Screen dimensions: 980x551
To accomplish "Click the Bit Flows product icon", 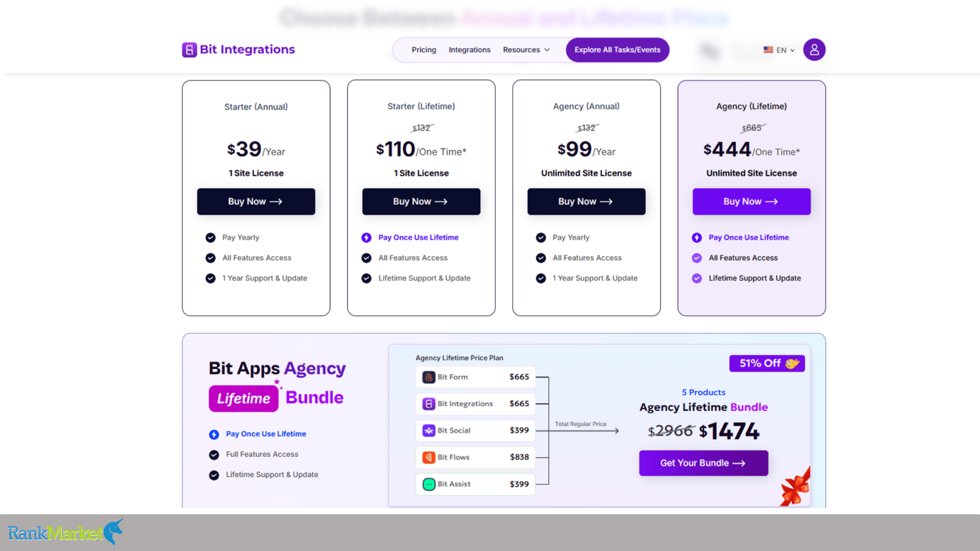I will point(429,457).
